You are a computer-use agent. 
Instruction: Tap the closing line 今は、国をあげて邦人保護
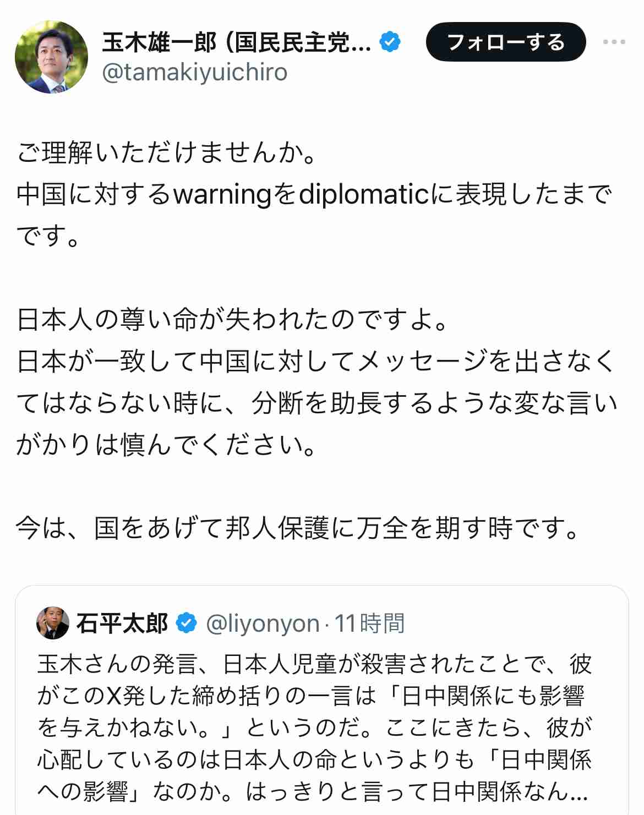point(298,528)
